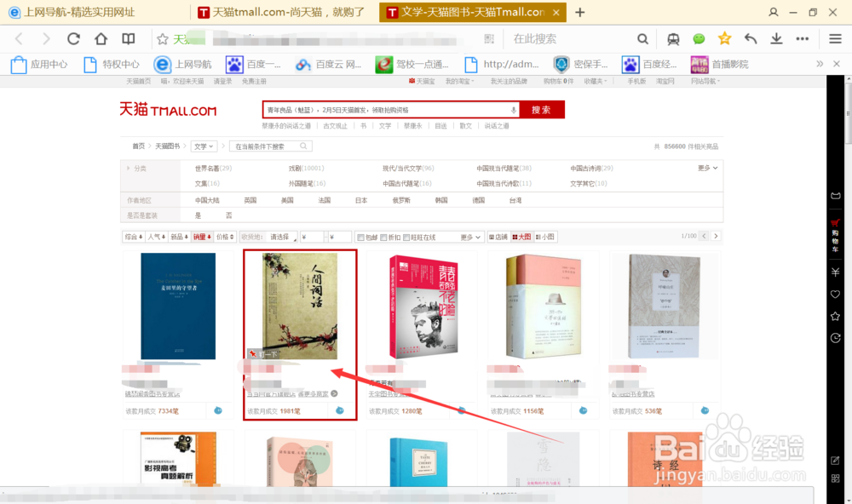
Task: Switch to 店铺 shop view
Action: [498, 237]
